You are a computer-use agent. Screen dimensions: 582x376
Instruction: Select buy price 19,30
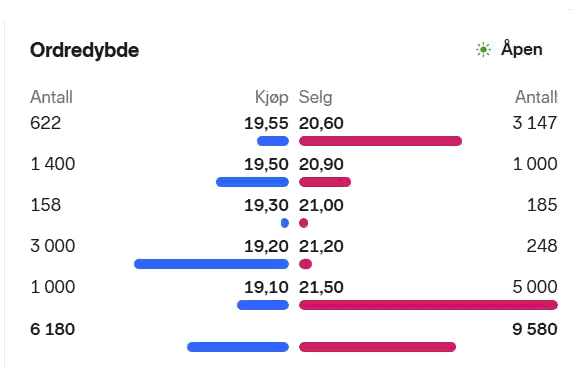click(266, 205)
